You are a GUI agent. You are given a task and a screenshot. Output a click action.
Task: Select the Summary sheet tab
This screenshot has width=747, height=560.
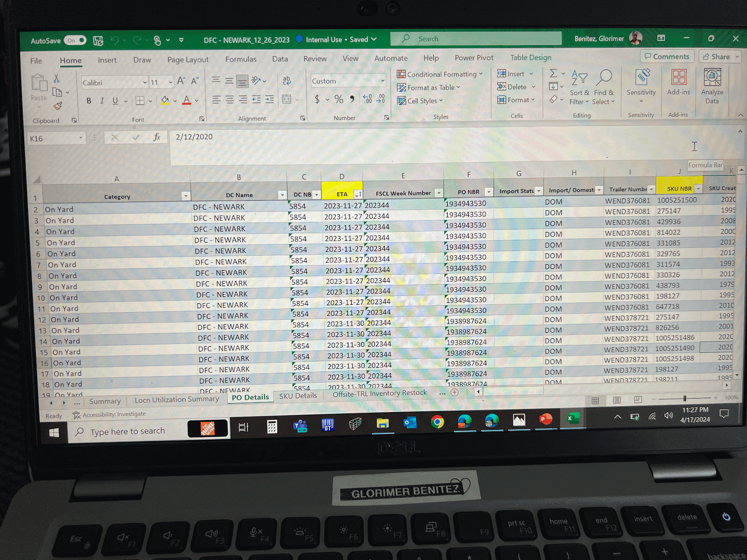click(x=105, y=401)
